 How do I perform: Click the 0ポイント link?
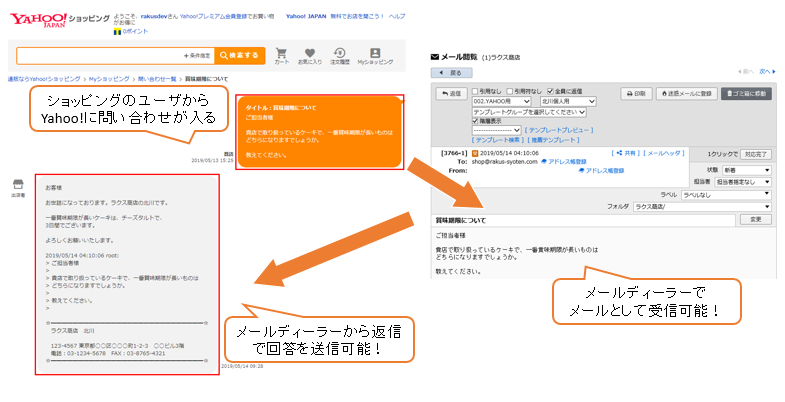[x=135, y=32]
